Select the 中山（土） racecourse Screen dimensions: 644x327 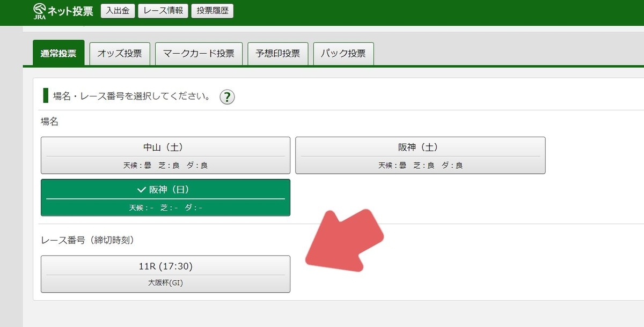(x=165, y=155)
